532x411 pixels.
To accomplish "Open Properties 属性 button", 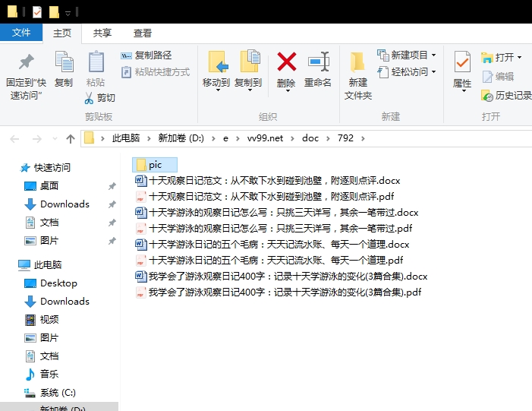I will 461,71.
